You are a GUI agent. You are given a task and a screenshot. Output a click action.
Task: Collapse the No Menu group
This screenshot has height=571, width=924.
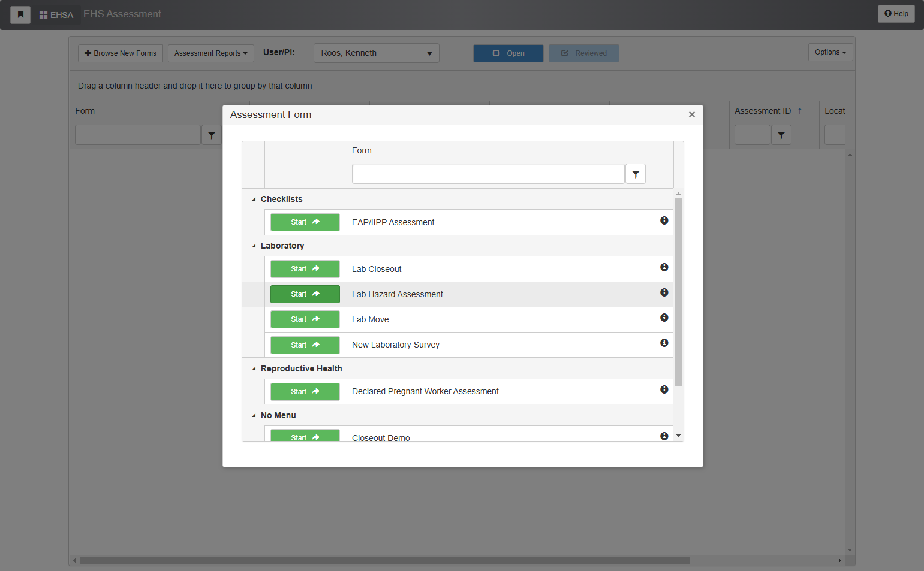[254, 415]
